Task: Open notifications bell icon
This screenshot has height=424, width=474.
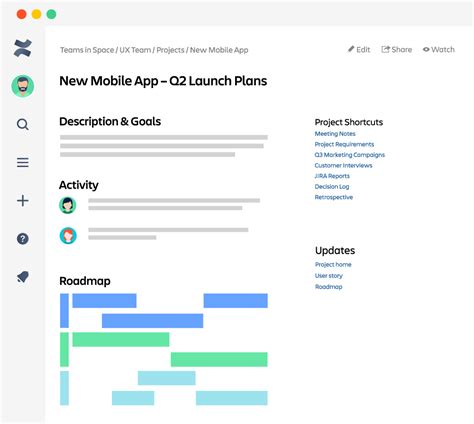Action: [x=23, y=277]
